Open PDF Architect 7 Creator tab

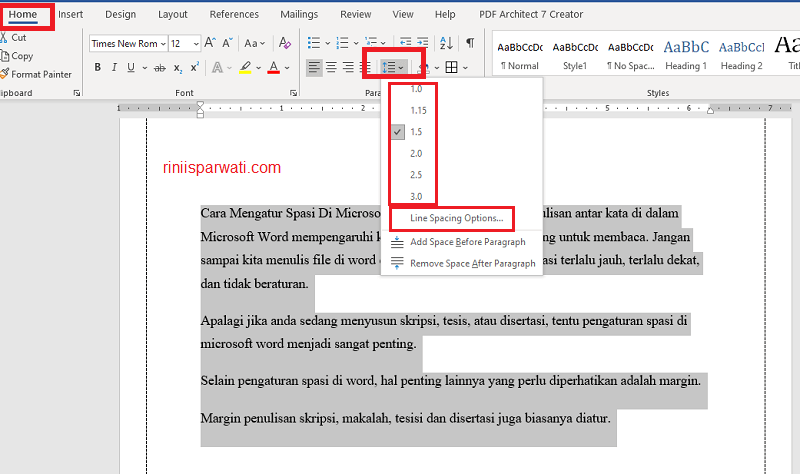pos(531,14)
